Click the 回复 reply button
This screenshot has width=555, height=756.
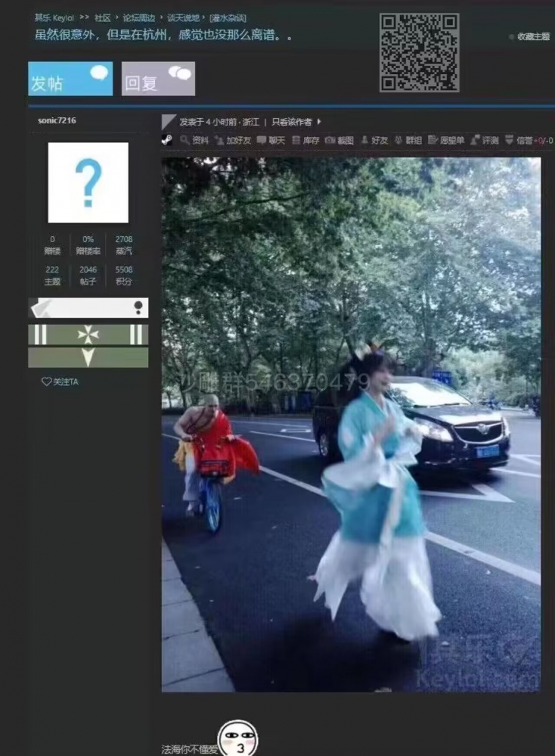[158, 79]
